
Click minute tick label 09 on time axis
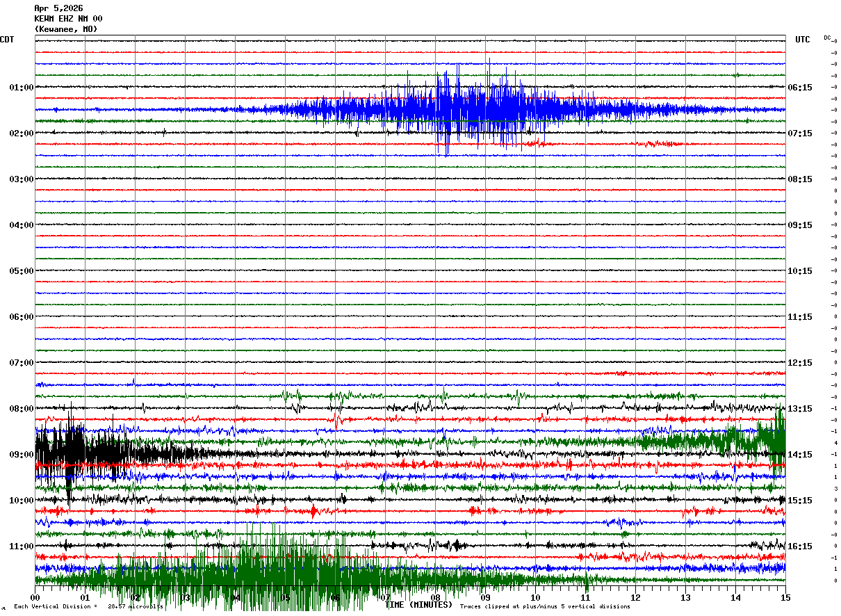486,597
